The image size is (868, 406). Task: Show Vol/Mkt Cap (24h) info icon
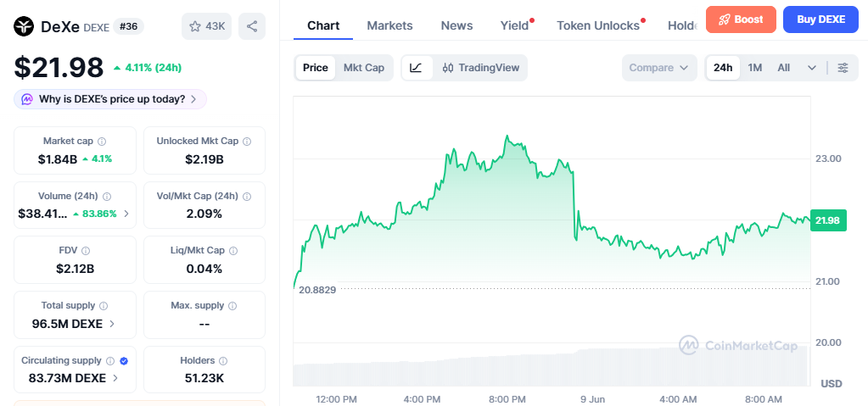pyautogui.click(x=247, y=197)
